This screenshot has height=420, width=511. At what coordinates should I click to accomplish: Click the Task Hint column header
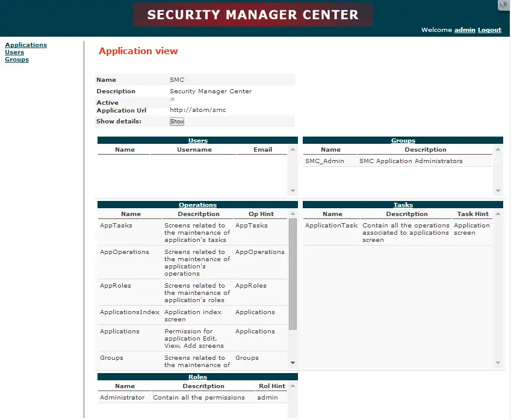473,214
